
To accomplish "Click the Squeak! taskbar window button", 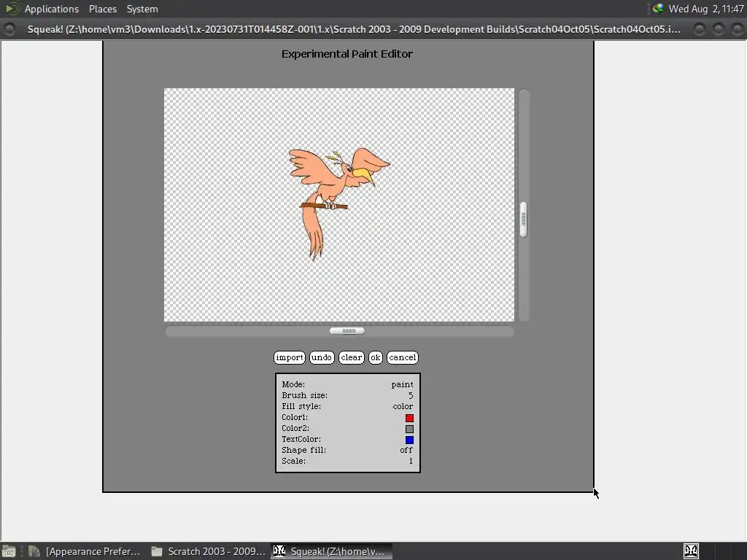I will point(332,551).
